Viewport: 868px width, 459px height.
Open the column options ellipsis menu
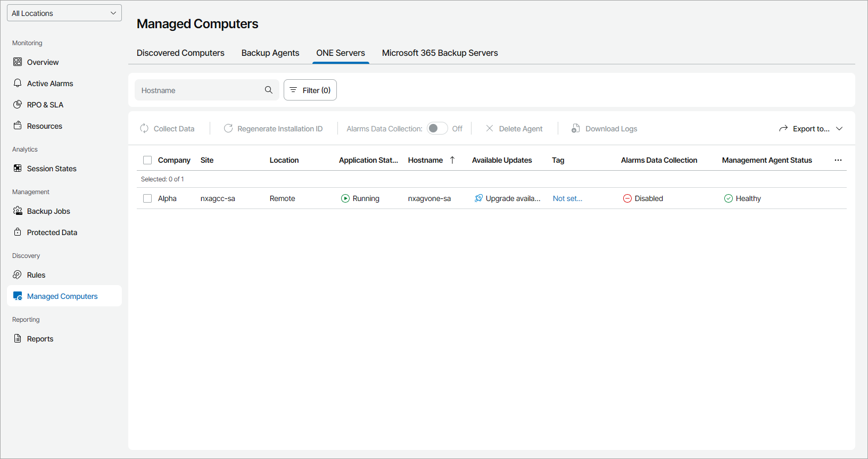(838, 160)
